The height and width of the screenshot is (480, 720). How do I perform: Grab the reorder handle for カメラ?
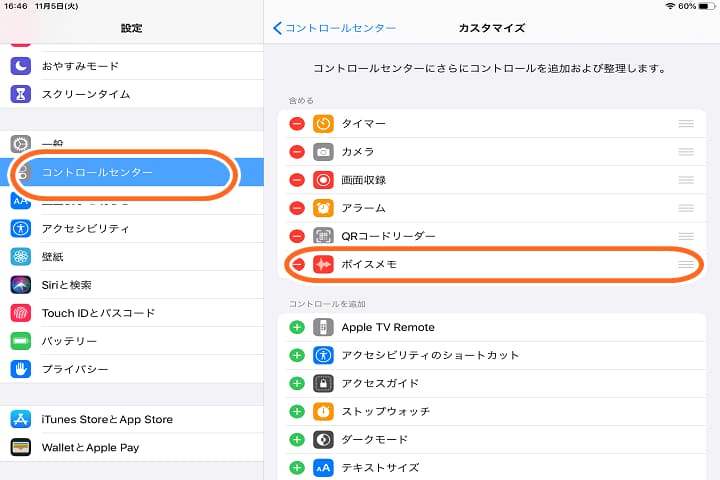click(686, 152)
